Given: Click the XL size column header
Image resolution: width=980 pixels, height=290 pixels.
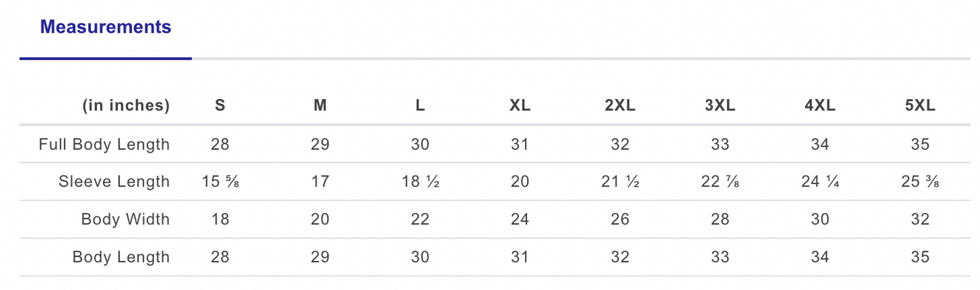Looking at the screenshot, I should click(520, 106).
